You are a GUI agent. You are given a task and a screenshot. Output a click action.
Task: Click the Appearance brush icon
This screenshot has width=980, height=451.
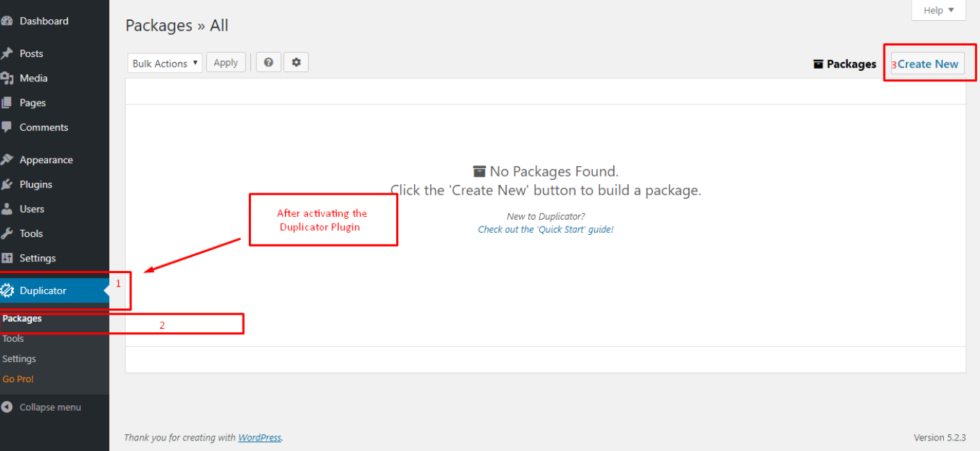(7, 160)
